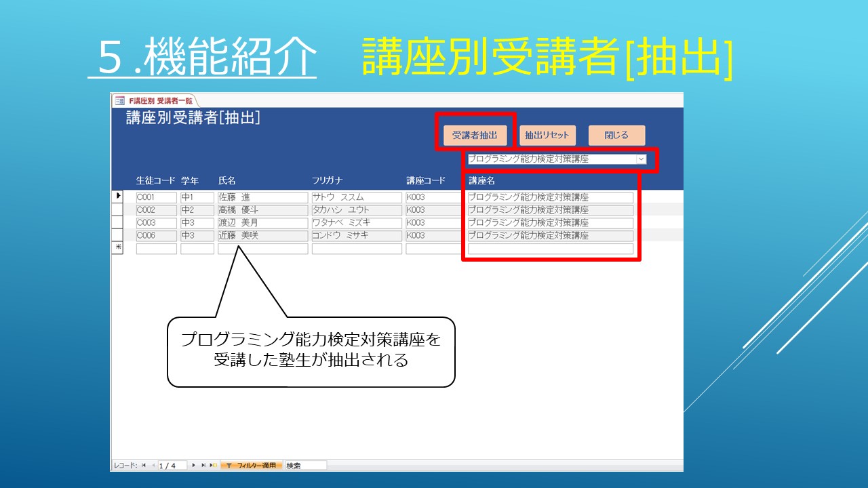Click the row selector for record C006
The height and width of the screenshot is (488, 868).
coord(118,235)
